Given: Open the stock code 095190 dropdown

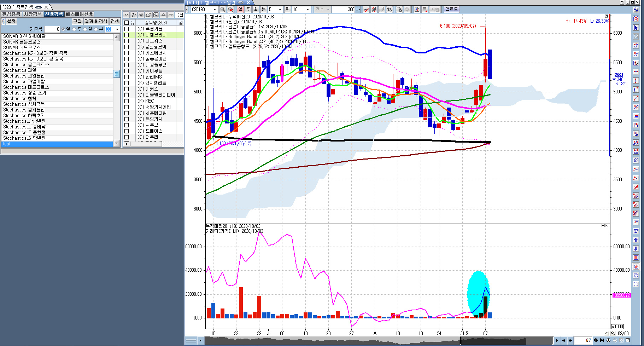Looking at the screenshot, I should coord(214,10).
